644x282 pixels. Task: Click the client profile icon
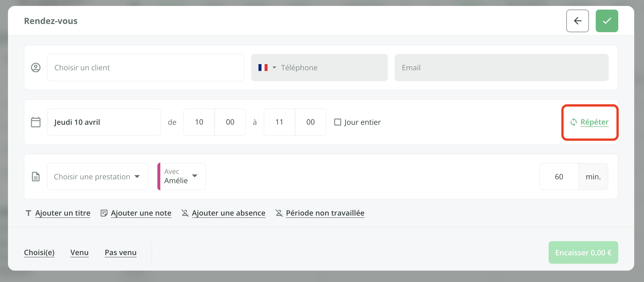coord(36,68)
